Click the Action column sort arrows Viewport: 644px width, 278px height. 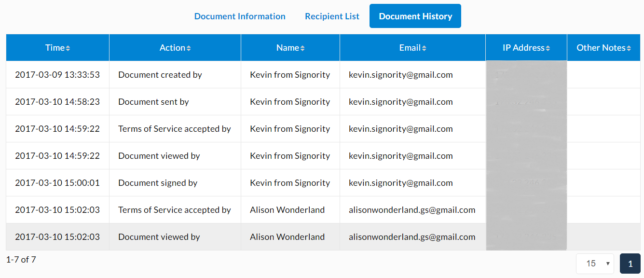coord(189,48)
